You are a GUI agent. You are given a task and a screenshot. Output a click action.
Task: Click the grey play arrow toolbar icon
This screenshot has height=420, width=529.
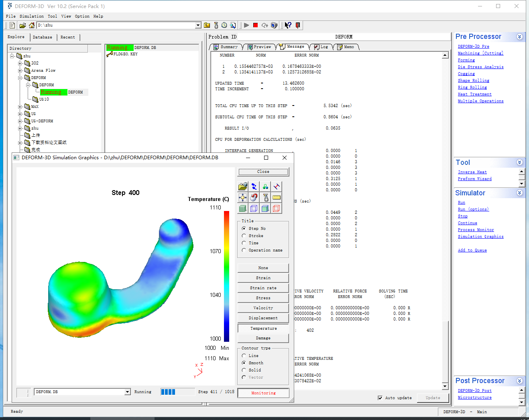[246, 25]
